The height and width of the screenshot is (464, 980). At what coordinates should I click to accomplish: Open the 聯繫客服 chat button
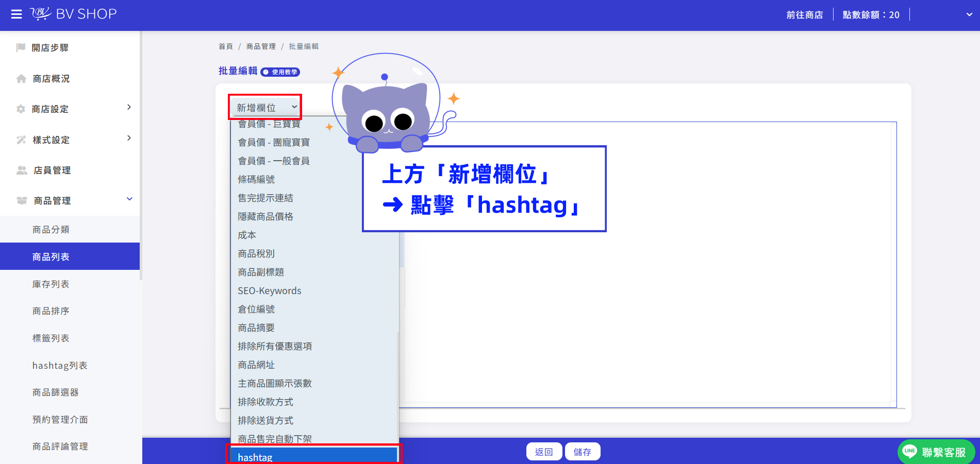coord(936,452)
